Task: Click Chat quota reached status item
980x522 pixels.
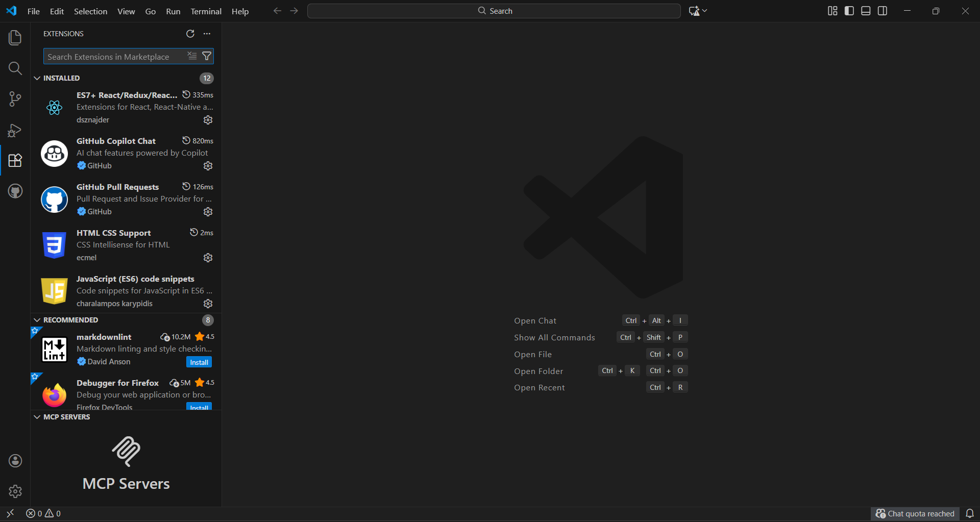Action: 915,513
